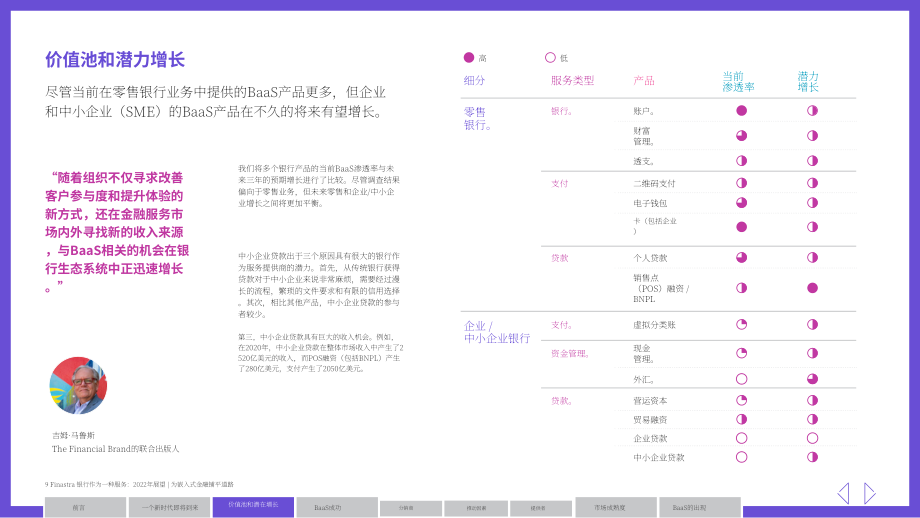Image resolution: width=920 pixels, height=518 pixels.
Task: Click POS融资/BNPL row current penetration circle
Action: point(742,288)
